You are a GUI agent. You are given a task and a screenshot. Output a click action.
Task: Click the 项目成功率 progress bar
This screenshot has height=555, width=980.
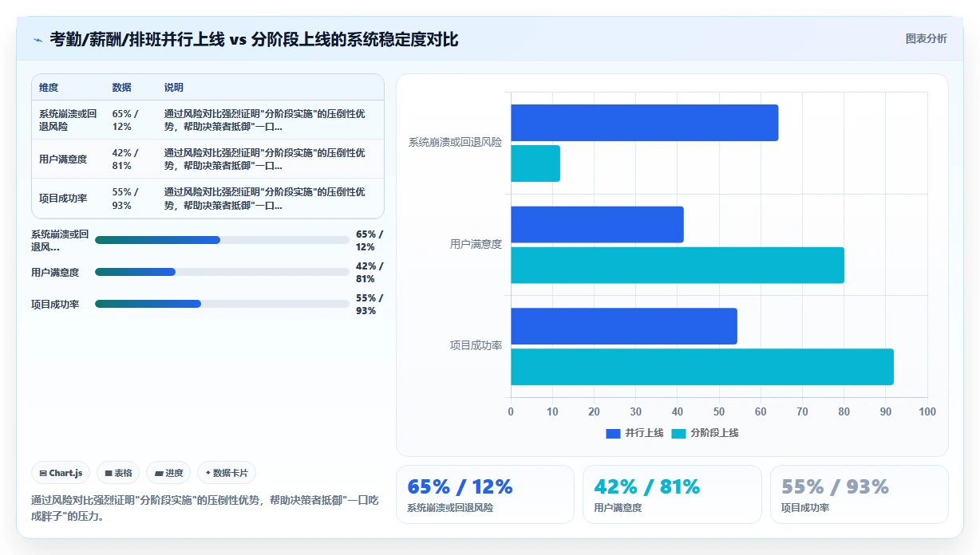click(x=222, y=304)
